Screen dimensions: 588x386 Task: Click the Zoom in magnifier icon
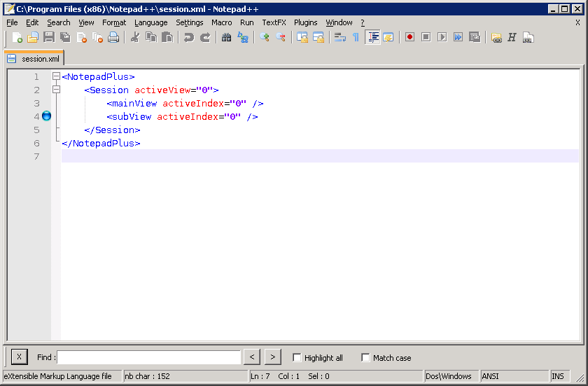pos(265,38)
